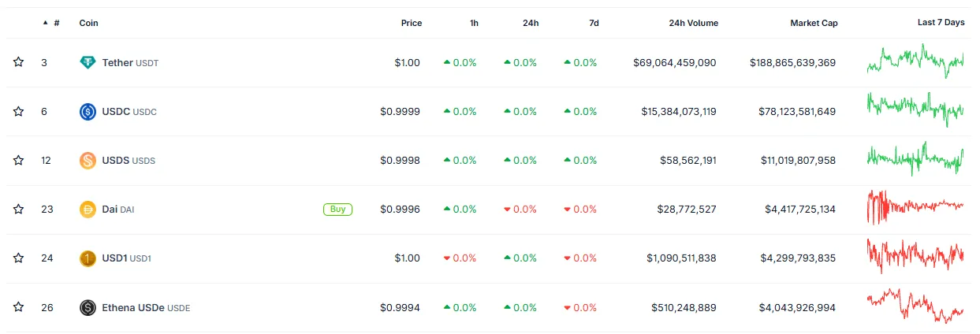The image size is (980, 334).
Task: Add Dai to watchlist via star
Action: pos(18,210)
